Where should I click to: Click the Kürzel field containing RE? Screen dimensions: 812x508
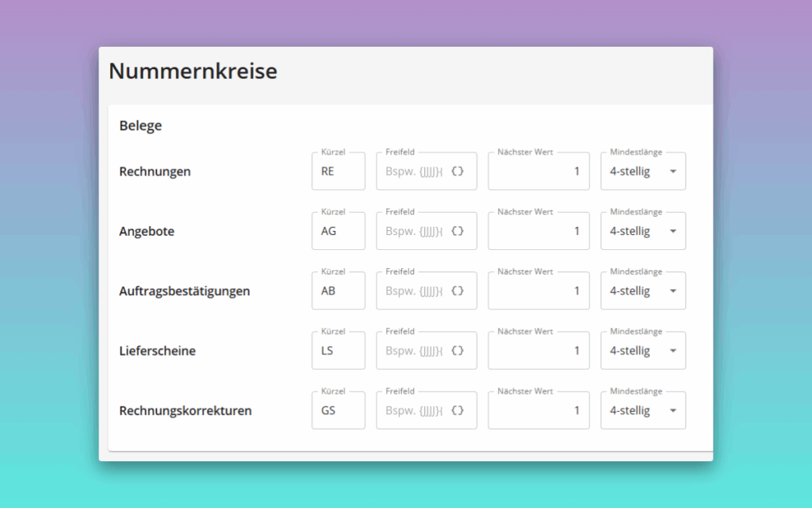[338, 171]
